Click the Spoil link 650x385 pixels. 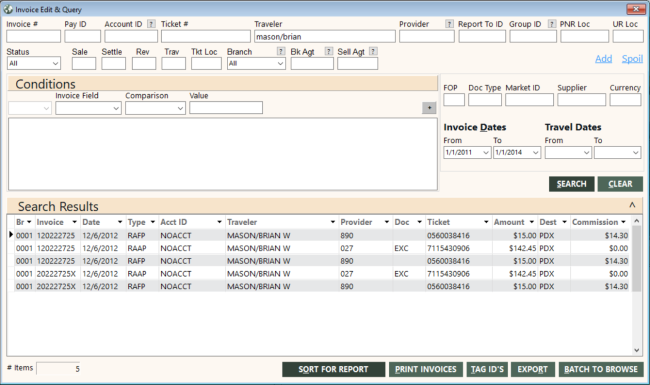[x=632, y=59]
